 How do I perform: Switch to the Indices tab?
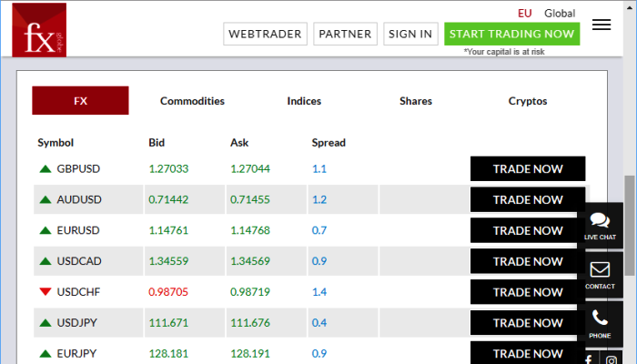[x=304, y=101]
